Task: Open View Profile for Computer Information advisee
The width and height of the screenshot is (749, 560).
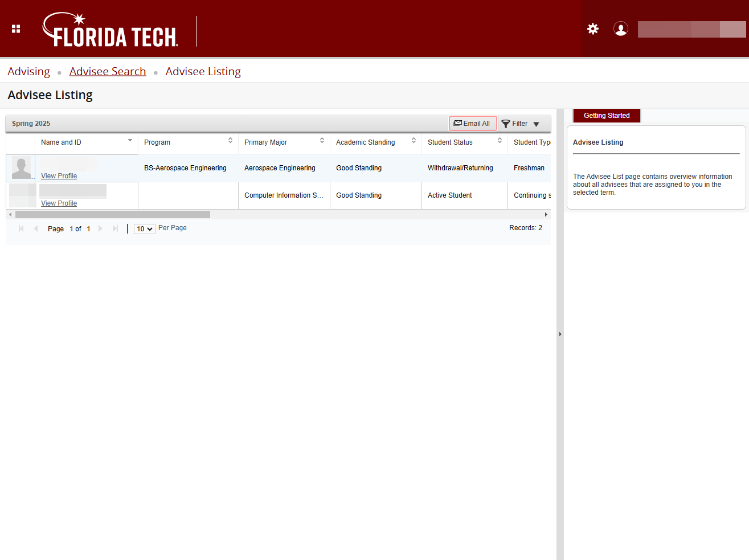Action: coord(59,203)
